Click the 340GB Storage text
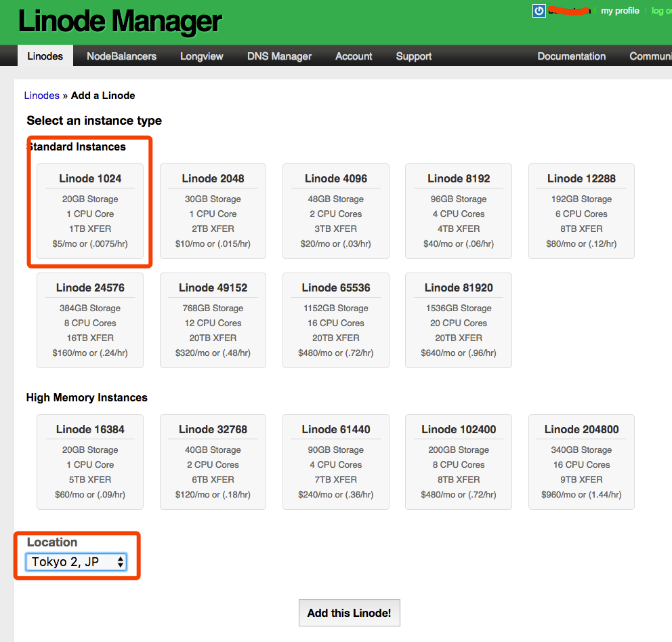 pyautogui.click(x=582, y=449)
